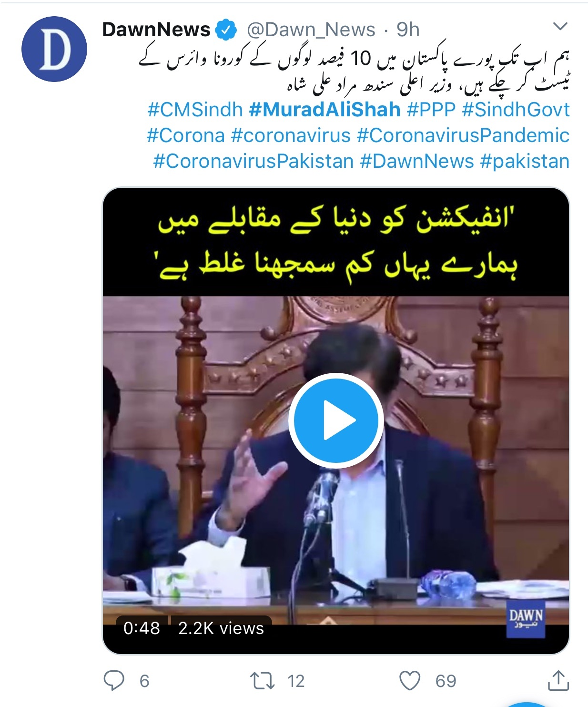Open the reply speech bubble icon
This screenshot has height=707, width=588.
(114, 680)
